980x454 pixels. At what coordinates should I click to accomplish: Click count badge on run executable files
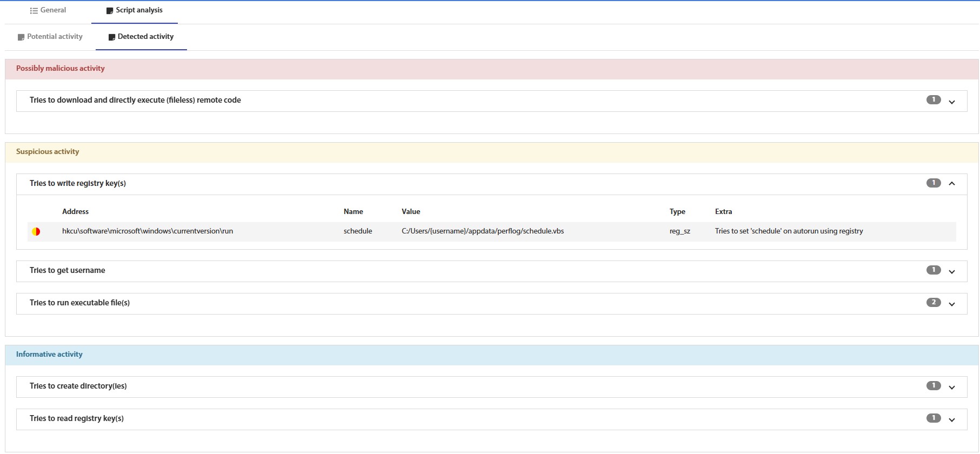click(x=934, y=303)
